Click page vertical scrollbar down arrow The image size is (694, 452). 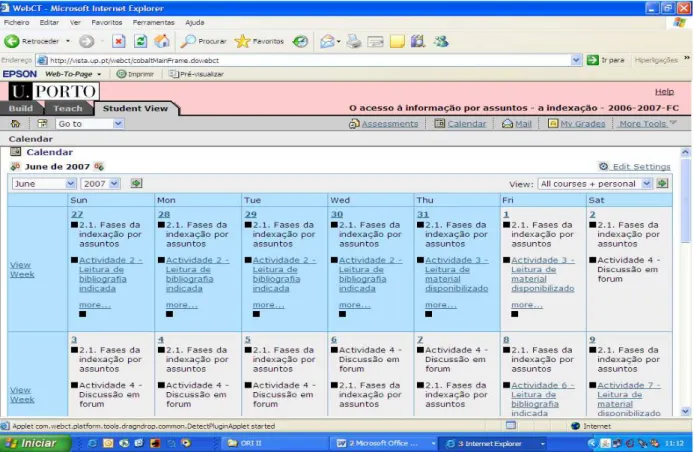pos(686,411)
